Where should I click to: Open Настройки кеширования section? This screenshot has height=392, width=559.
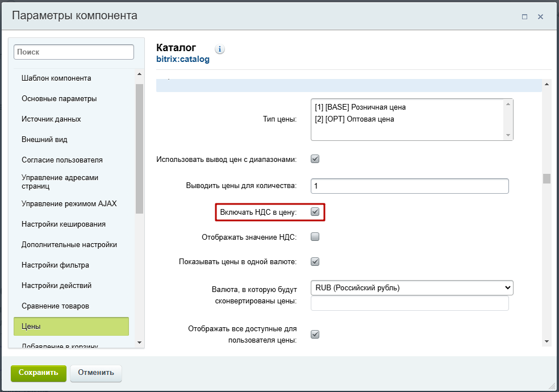[64, 224]
